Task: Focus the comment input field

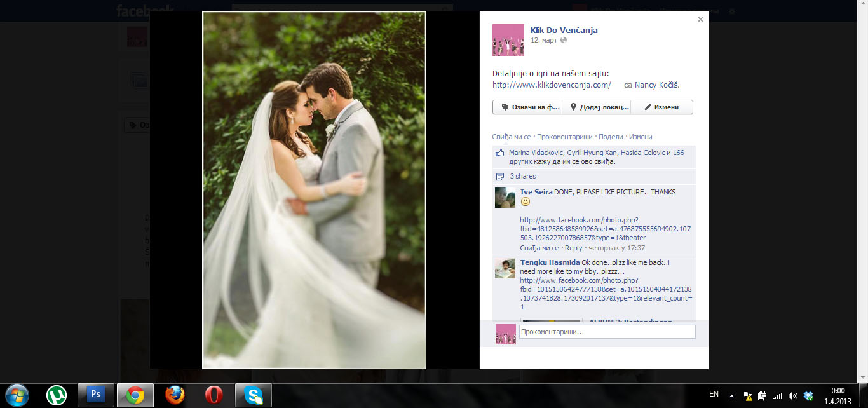Action: coord(607,332)
